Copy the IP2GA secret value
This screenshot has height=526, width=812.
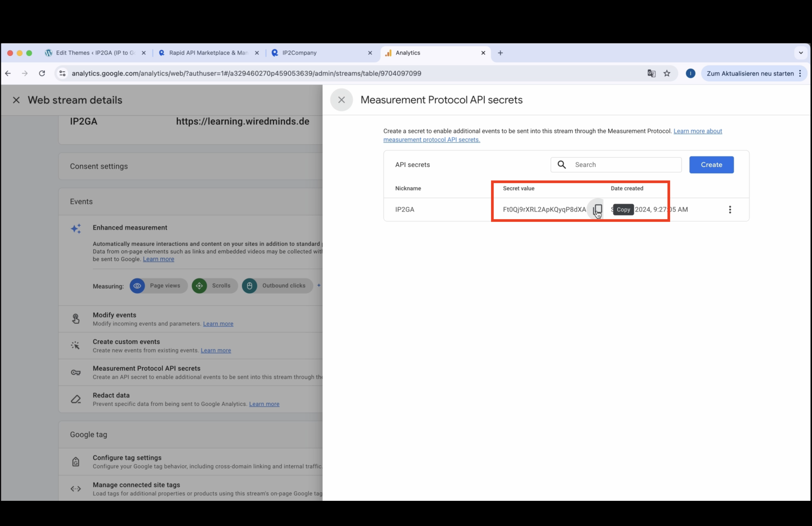click(x=597, y=209)
